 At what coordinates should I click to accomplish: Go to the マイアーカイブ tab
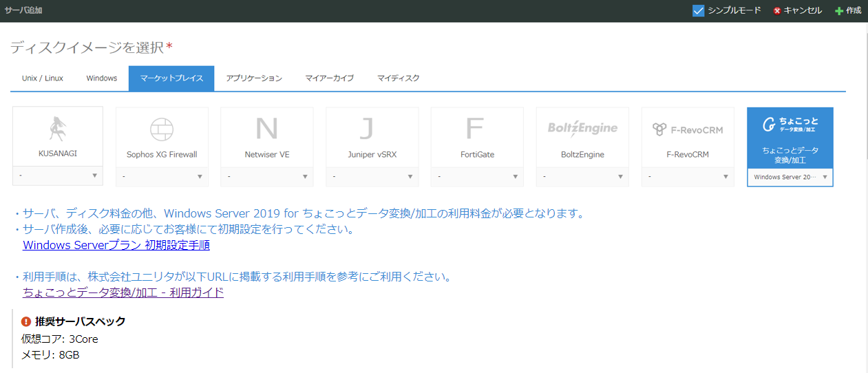click(x=330, y=78)
